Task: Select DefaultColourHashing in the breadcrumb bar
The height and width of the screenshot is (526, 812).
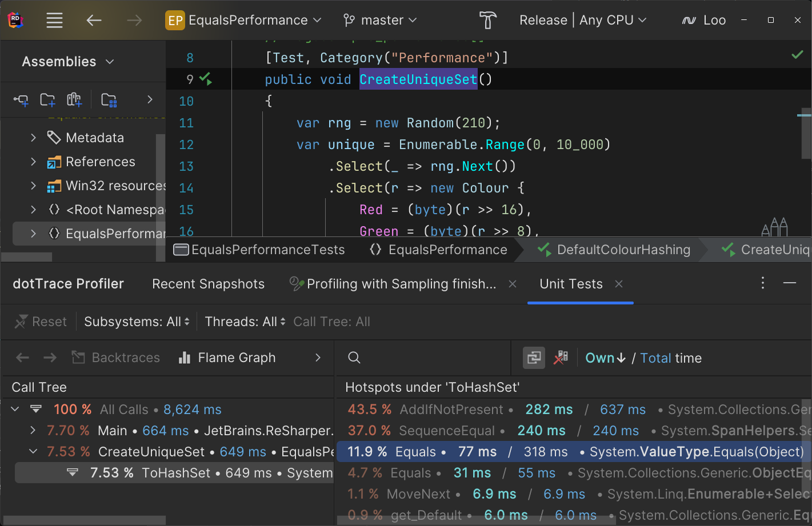Action: 623,250
